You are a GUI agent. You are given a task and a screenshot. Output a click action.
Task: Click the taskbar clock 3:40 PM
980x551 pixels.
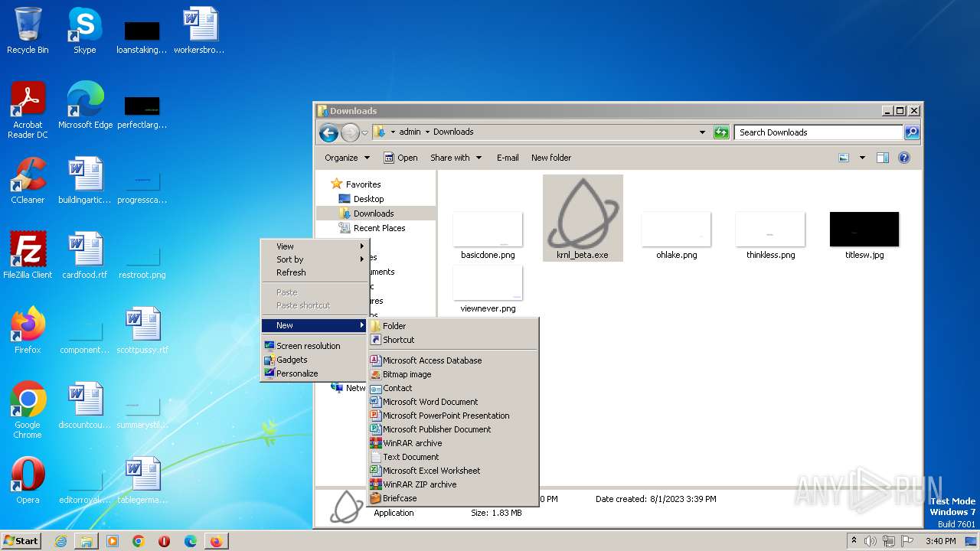coord(940,541)
